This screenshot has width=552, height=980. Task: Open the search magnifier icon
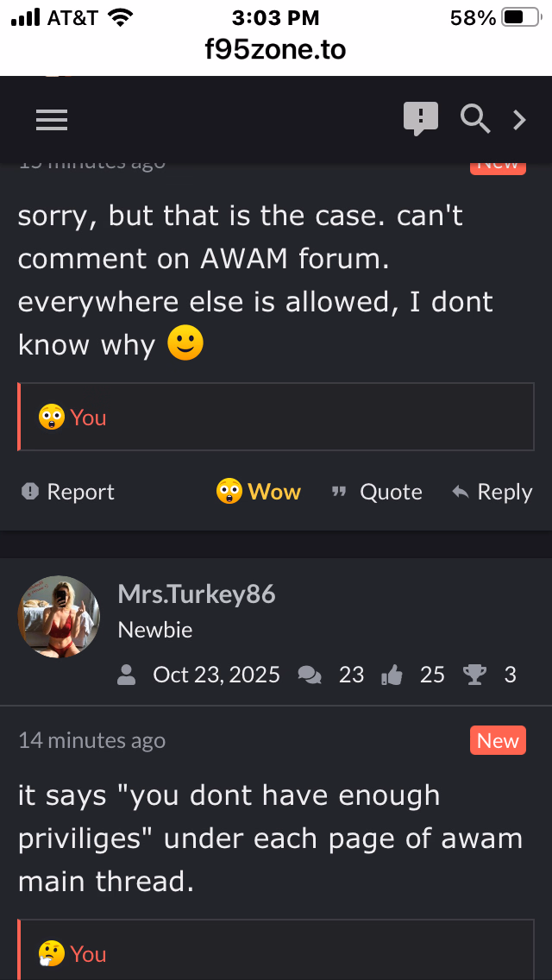(475, 119)
